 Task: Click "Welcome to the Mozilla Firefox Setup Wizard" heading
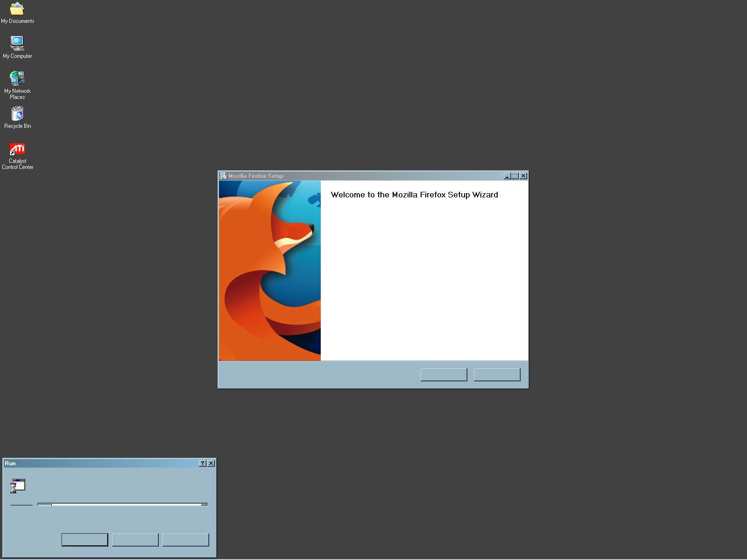pyautogui.click(x=415, y=195)
